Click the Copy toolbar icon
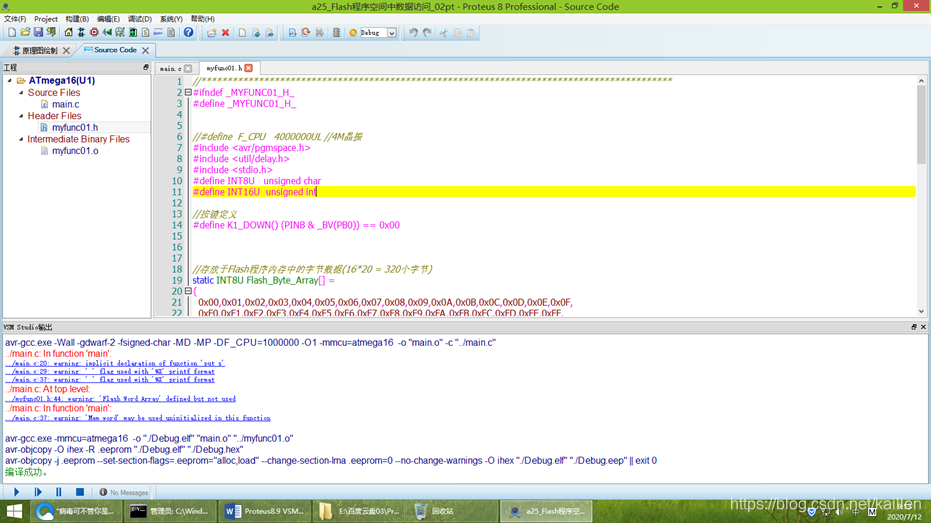The height and width of the screenshot is (523, 931). 457,33
